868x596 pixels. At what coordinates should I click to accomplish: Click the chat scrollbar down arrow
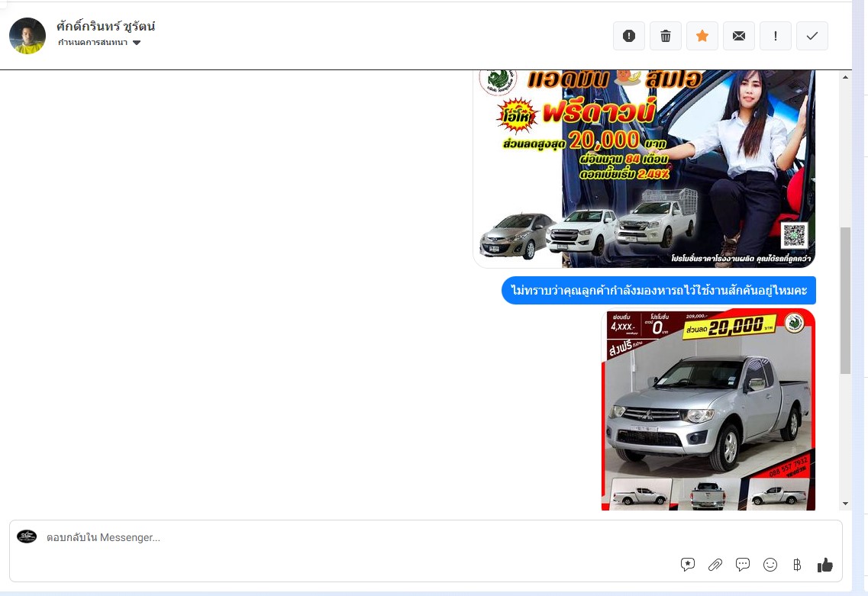tap(845, 504)
